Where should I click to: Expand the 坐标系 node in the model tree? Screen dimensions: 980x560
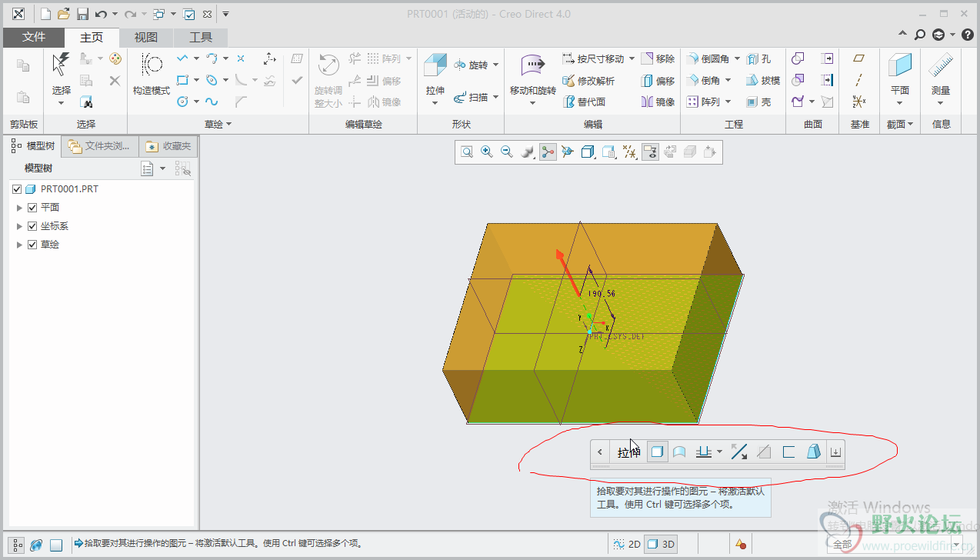pos(20,226)
